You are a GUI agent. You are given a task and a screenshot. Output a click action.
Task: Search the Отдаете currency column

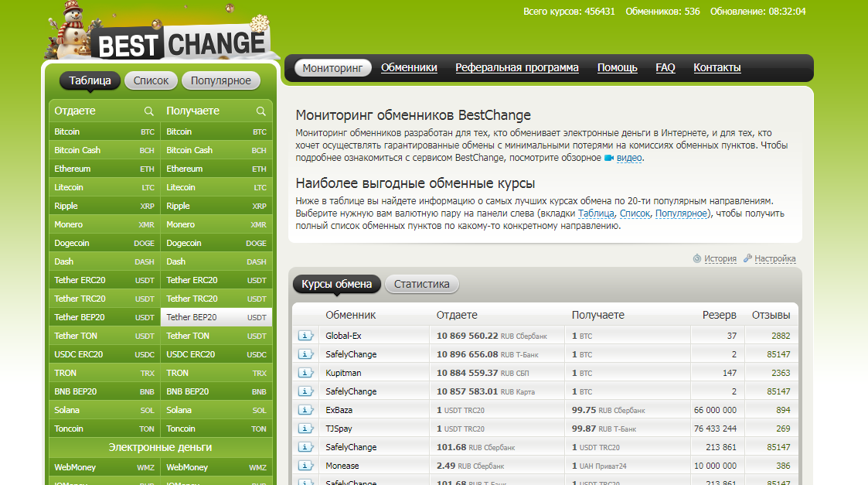point(149,111)
